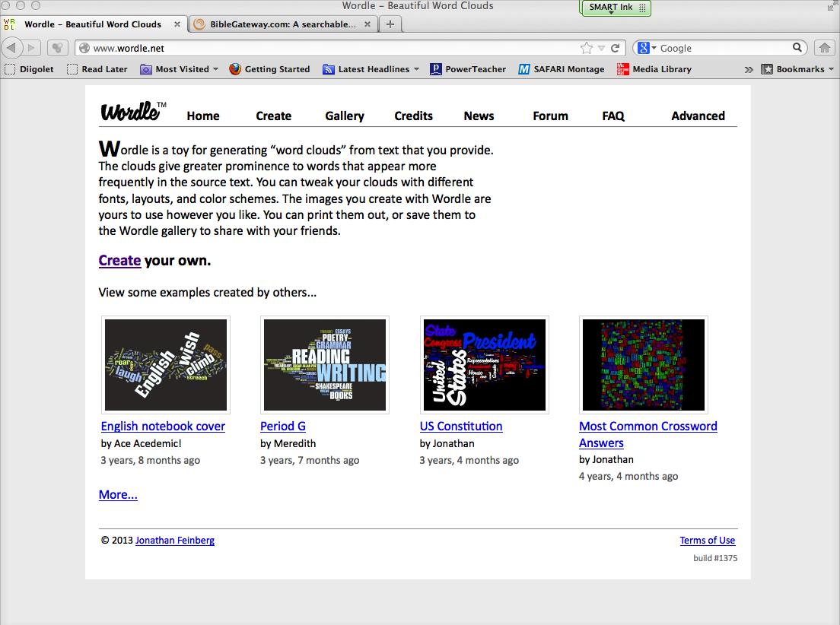Image resolution: width=840 pixels, height=625 pixels.
Task: Open the FAQ page
Action: click(x=613, y=116)
